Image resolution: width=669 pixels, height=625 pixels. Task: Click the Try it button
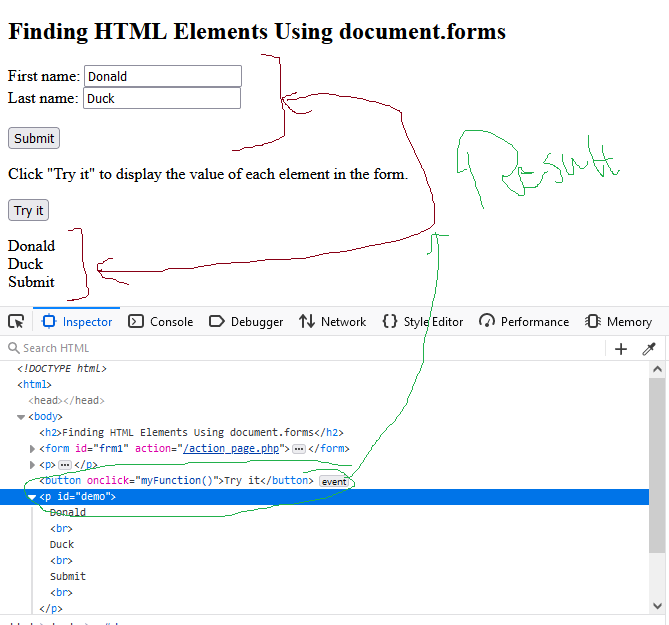pos(28,210)
